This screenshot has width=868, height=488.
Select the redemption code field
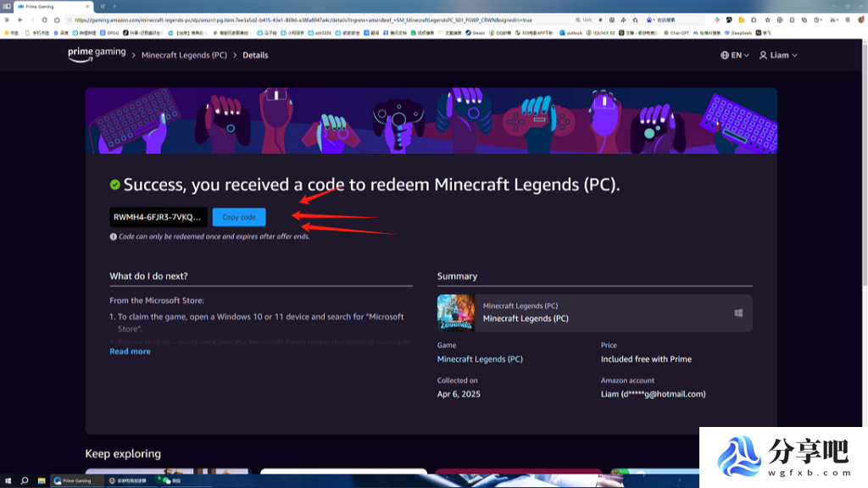tap(159, 217)
